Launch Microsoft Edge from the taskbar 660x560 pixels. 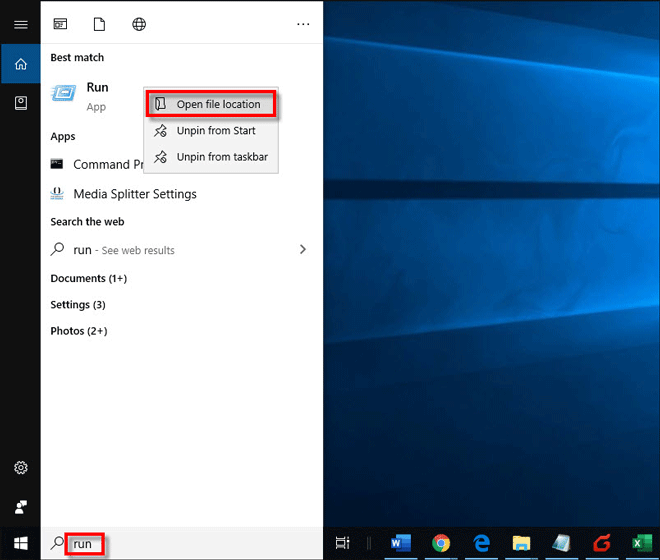(x=481, y=543)
